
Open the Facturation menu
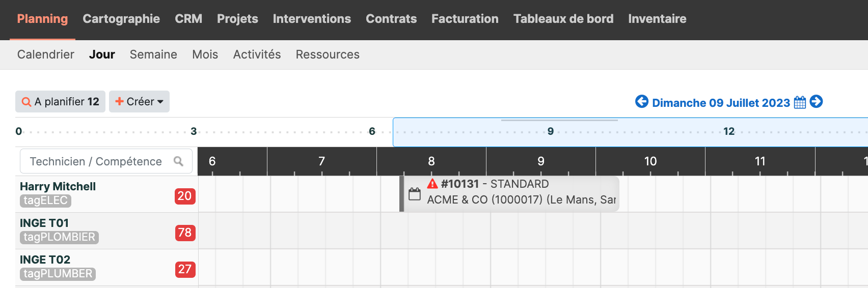(465, 19)
